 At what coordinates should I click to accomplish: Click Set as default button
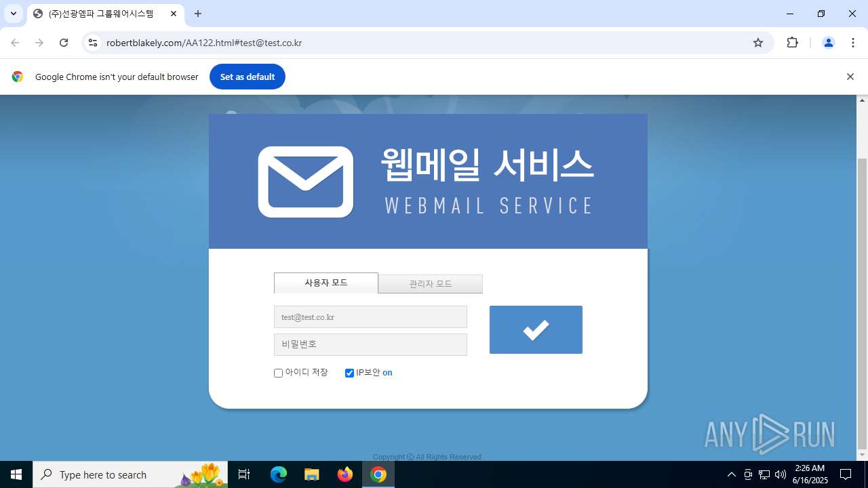pyautogui.click(x=248, y=77)
